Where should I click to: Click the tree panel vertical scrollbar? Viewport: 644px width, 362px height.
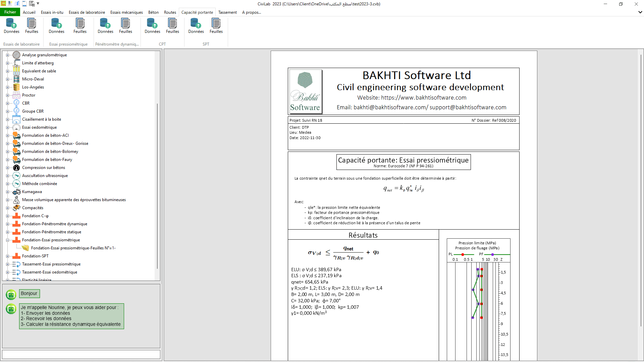pyautogui.click(x=157, y=186)
